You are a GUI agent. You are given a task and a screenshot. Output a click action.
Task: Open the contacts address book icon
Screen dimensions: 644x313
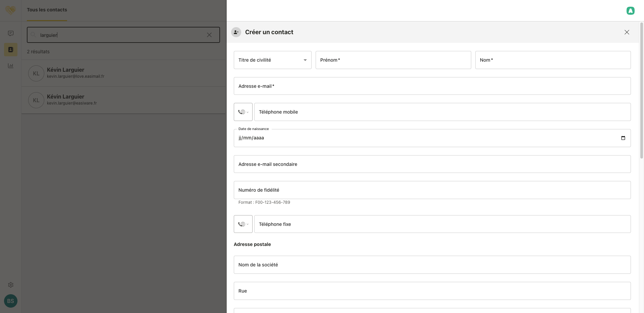coord(11,50)
